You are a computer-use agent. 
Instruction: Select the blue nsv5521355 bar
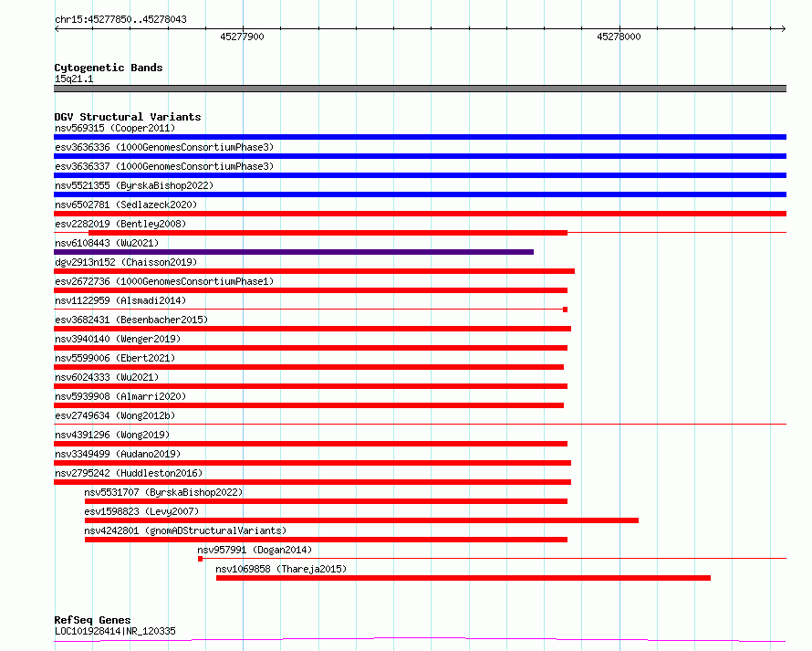point(420,194)
